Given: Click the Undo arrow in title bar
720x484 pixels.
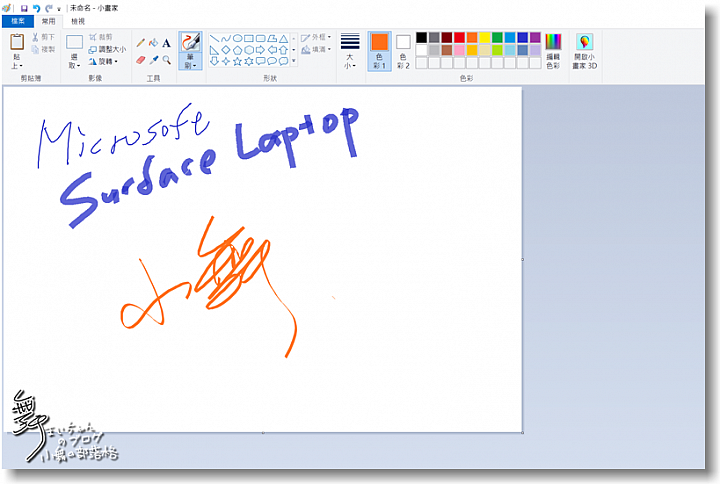Looking at the screenshot, I should click(x=36, y=8).
